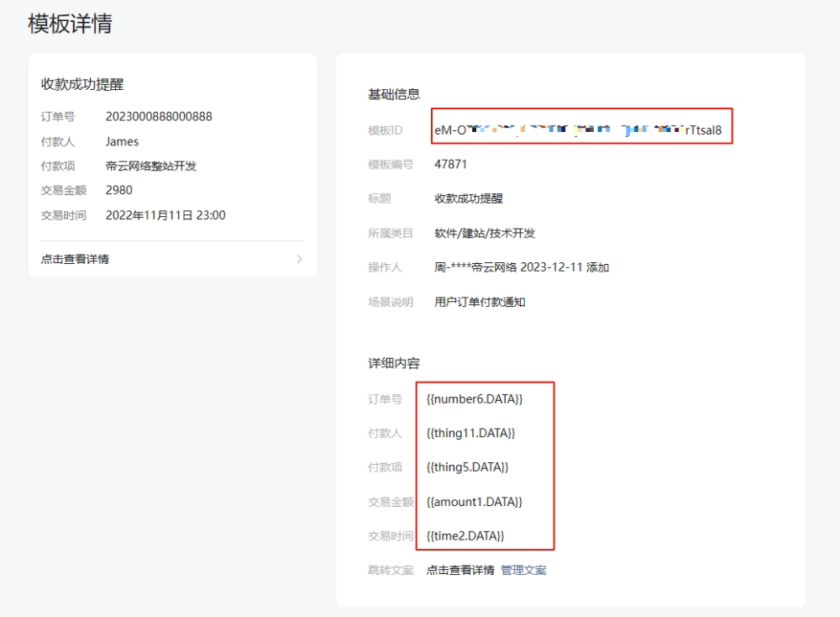Viewport: 840px width, 617px height.
Task: Open the 管理文案 link
Action: click(x=523, y=571)
